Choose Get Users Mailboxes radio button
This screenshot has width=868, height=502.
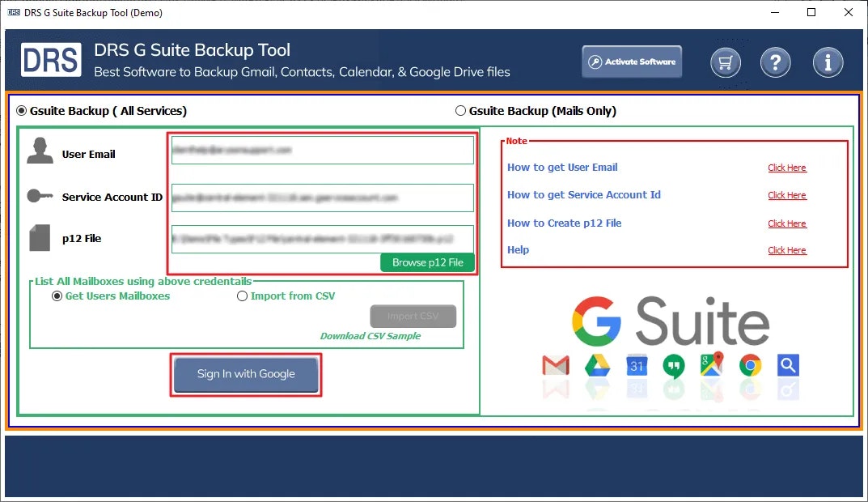(57, 296)
